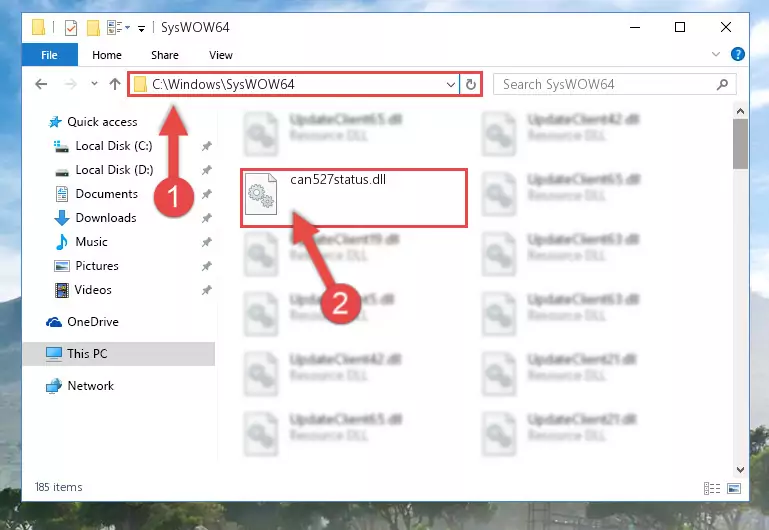Select the can527status.dll file name
769x530 pixels.
[x=338, y=179]
